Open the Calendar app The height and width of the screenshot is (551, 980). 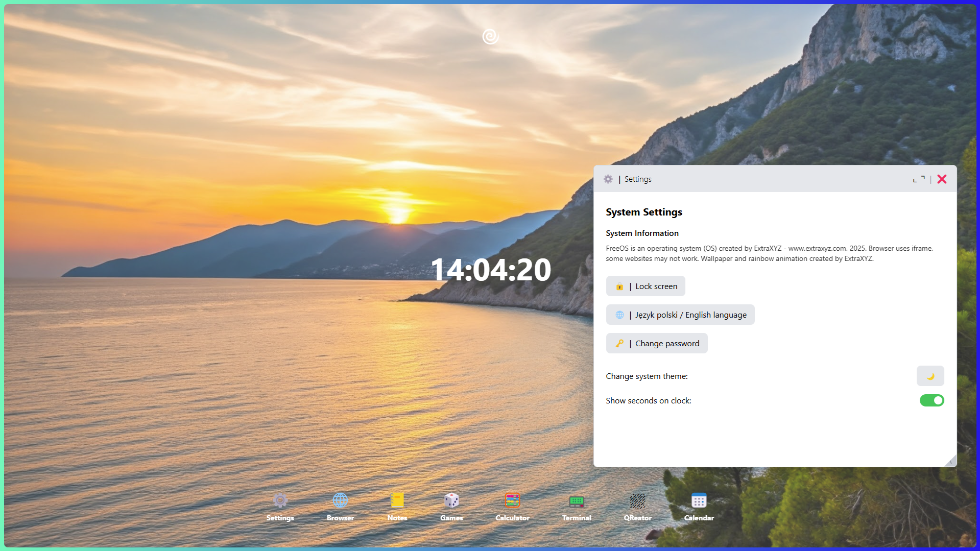698,500
